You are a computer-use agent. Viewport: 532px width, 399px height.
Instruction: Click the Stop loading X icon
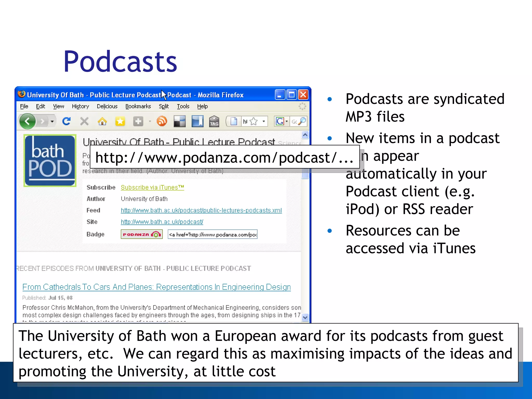pos(84,121)
